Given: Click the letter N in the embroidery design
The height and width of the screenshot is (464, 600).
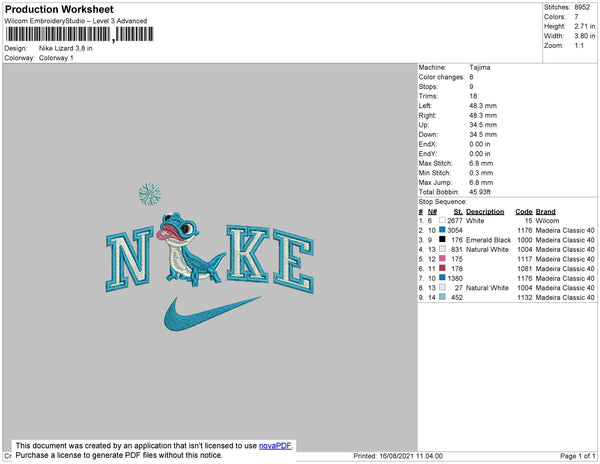Looking at the screenshot, I should coord(129,259).
